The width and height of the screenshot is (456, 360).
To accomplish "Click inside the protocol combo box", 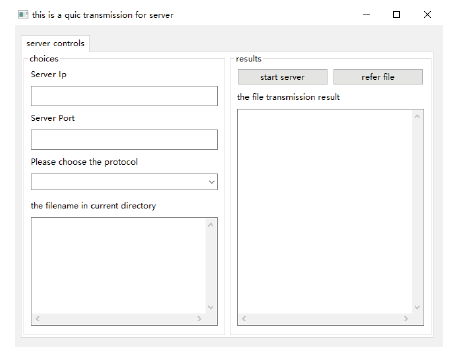I will [x=124, y=182].
